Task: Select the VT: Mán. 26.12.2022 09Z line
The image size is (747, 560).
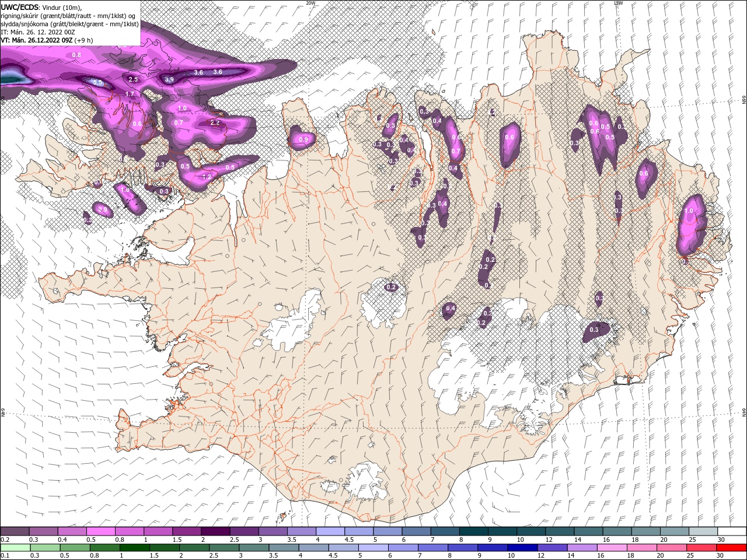Action: coord(47,40)
